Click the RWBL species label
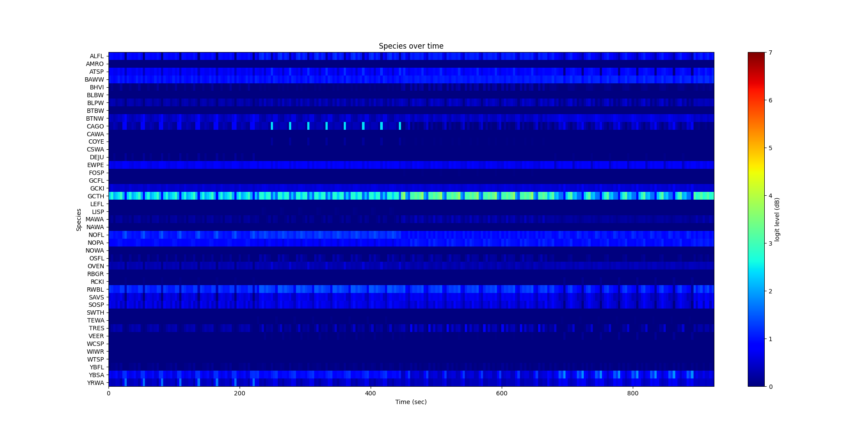Viewport: 868px width, 434px height. 95,289
